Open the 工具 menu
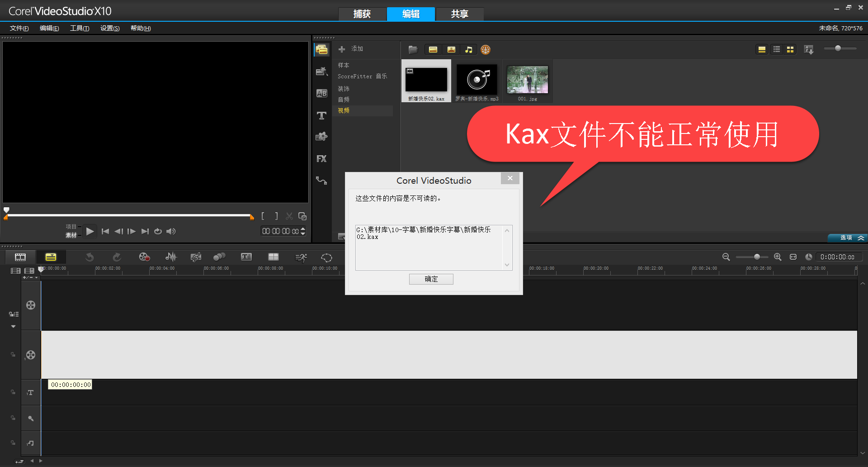Screen dimensions: 868x467 [80, 28]
